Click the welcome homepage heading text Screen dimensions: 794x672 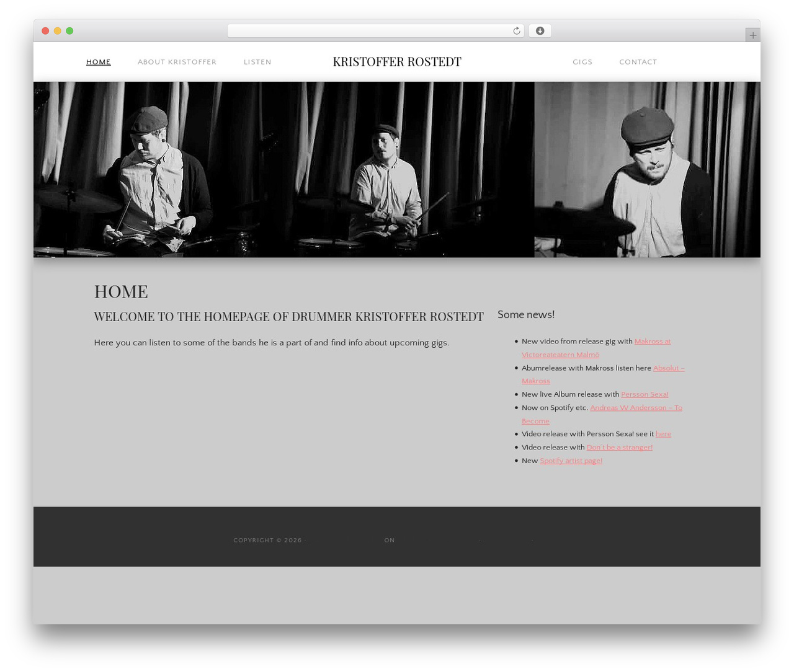(288, 317)
